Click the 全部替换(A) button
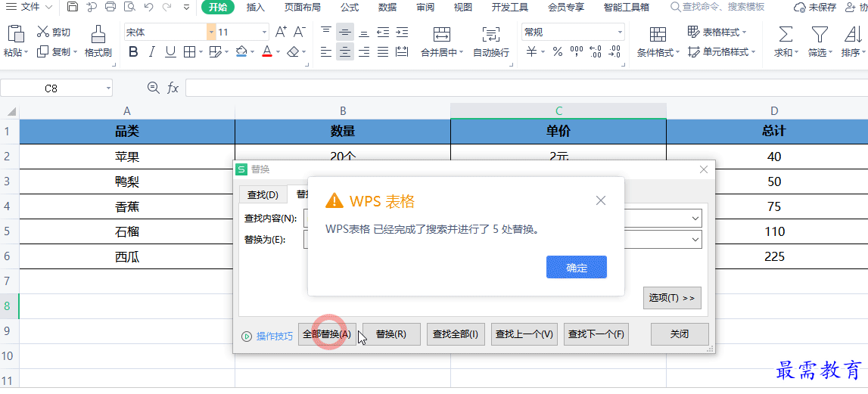This screenshot has width=868, height=394. [x=327, y=334]
